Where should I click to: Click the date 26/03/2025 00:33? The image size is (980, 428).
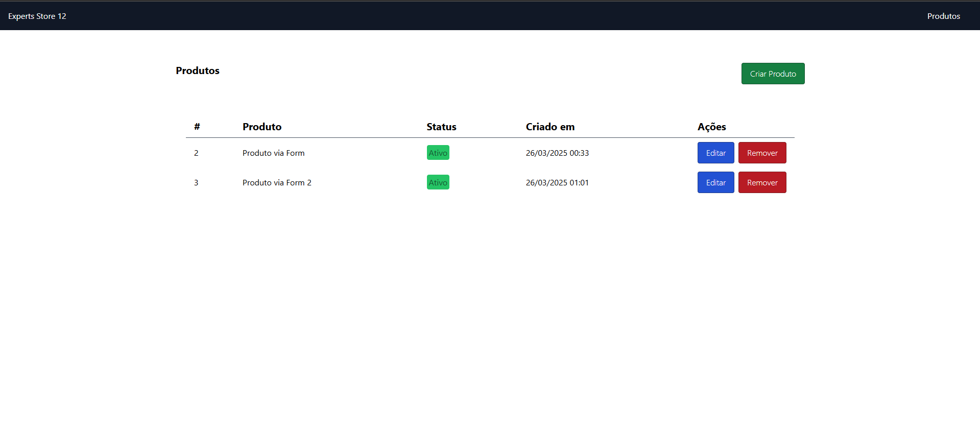(x=557, y=153)
